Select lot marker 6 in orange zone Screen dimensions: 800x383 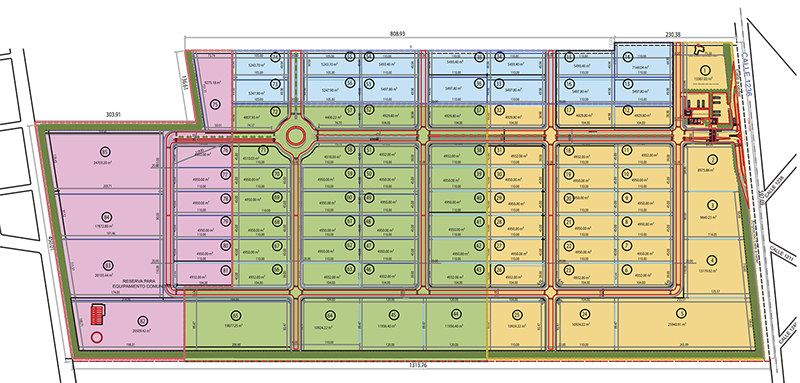628,269
